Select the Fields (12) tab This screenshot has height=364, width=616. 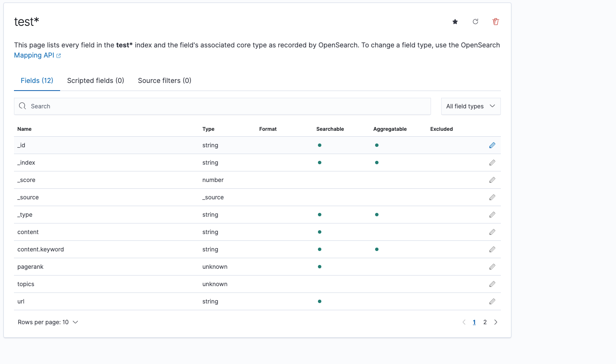[x=37, y=80]
